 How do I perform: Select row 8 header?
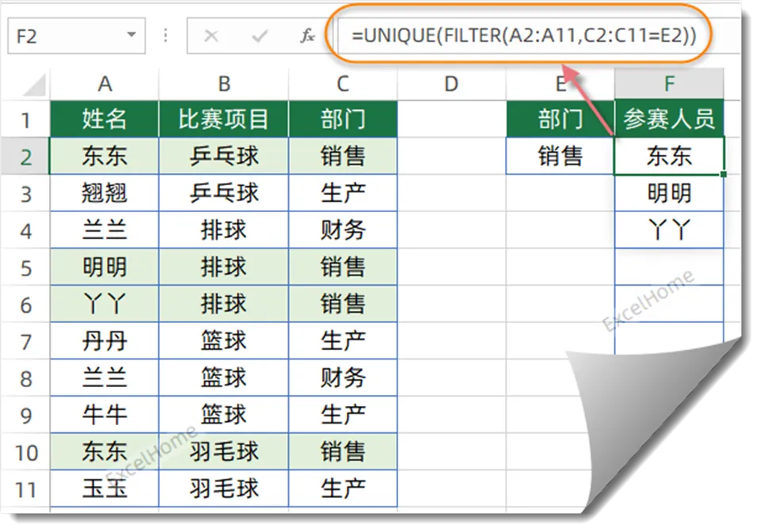pos(25,378)
